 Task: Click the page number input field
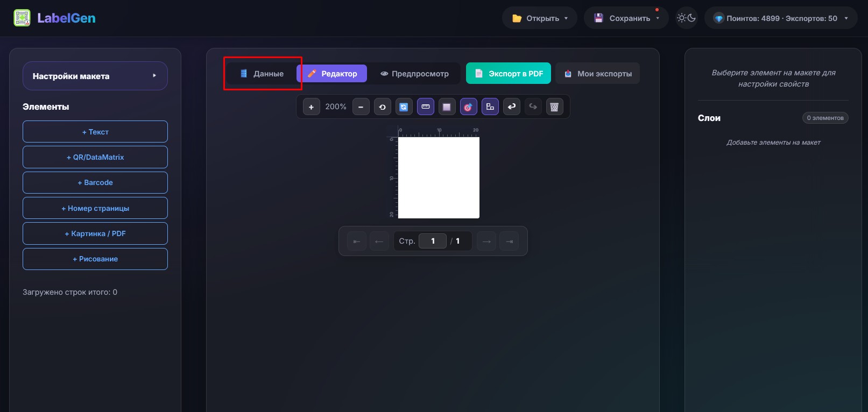(433, 241)
